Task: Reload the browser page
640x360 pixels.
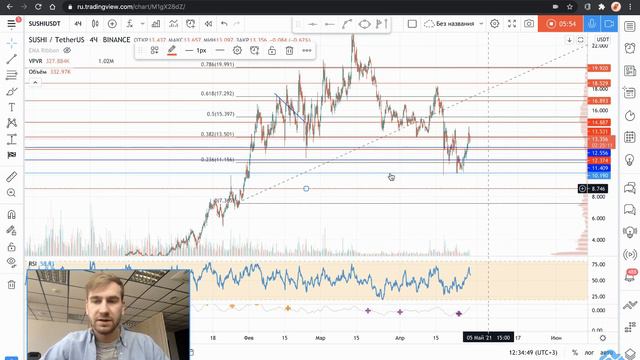Action: click(38, 7)
